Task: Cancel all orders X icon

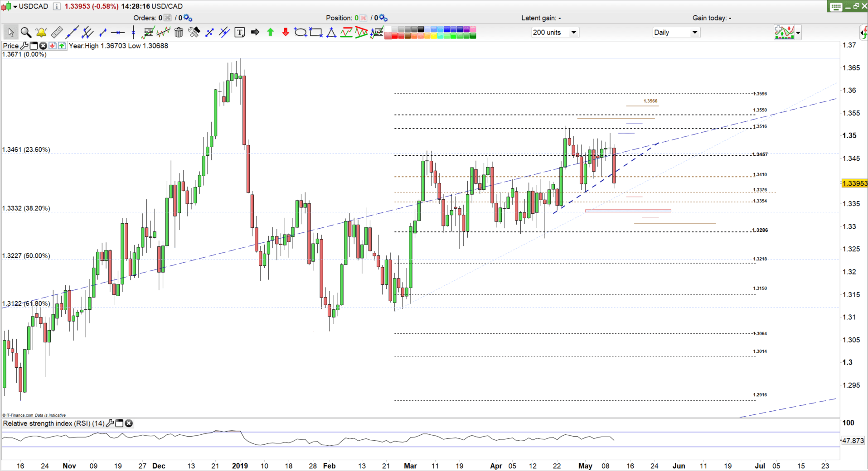Action: click(167, 18)
